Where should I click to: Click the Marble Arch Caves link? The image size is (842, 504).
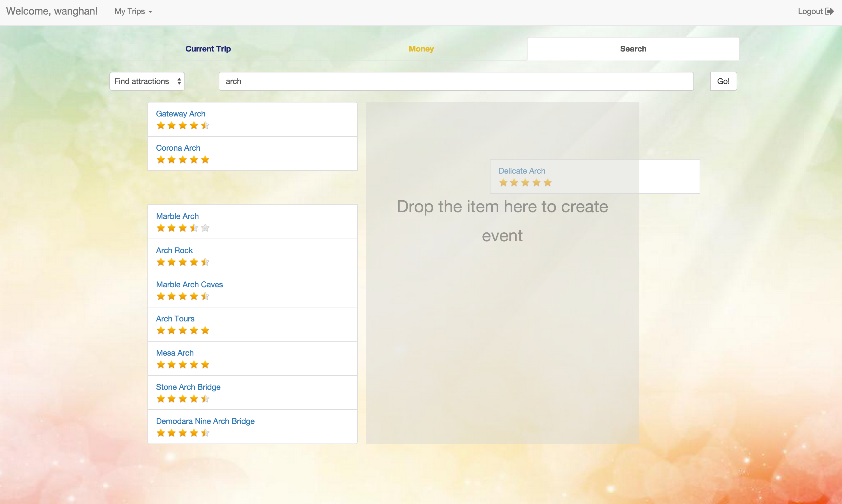click(x=189, y=284)
